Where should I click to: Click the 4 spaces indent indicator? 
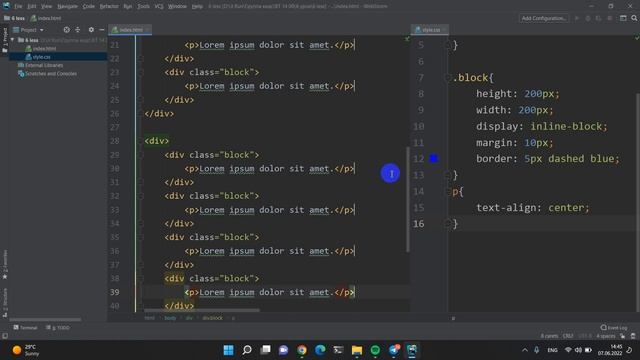point(606,336)
